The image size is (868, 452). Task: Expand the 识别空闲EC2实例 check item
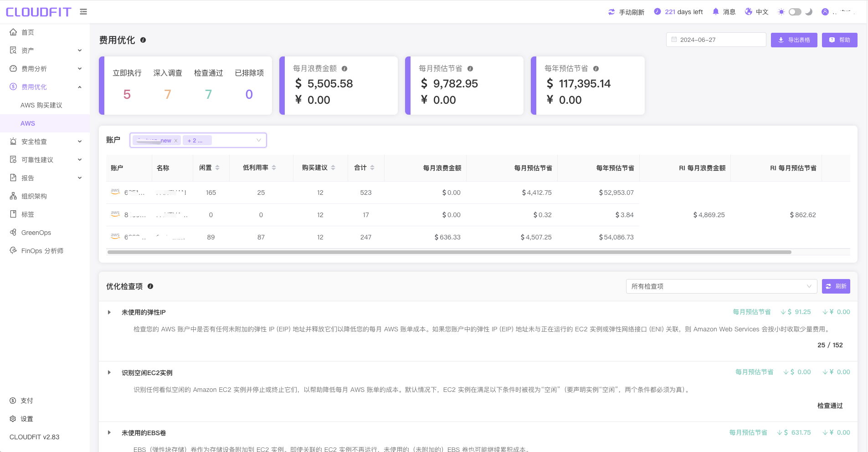tap(109, 372)
